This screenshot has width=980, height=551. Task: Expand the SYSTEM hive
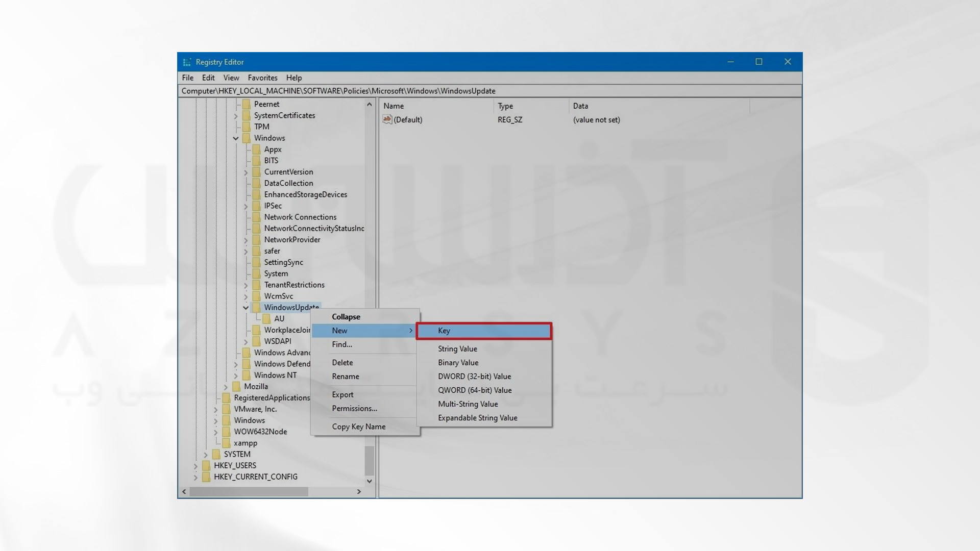click(x=206, y=455)
